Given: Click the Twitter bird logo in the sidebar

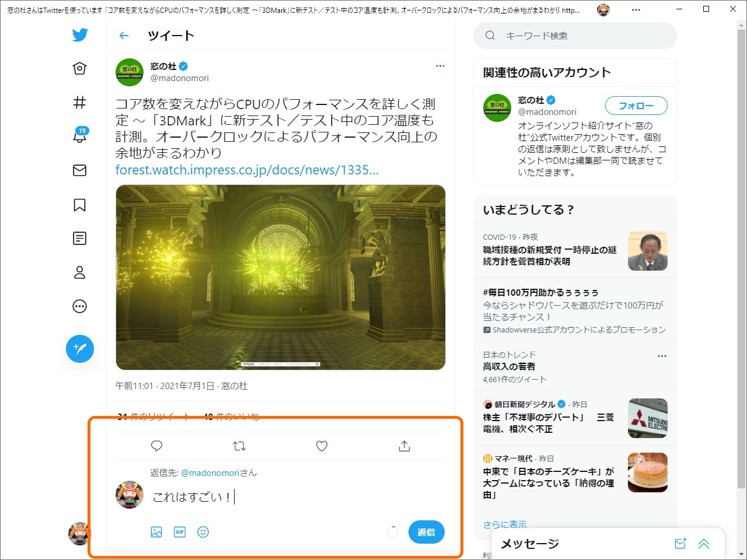Looking at the screenshot, I should click(79, 35).
